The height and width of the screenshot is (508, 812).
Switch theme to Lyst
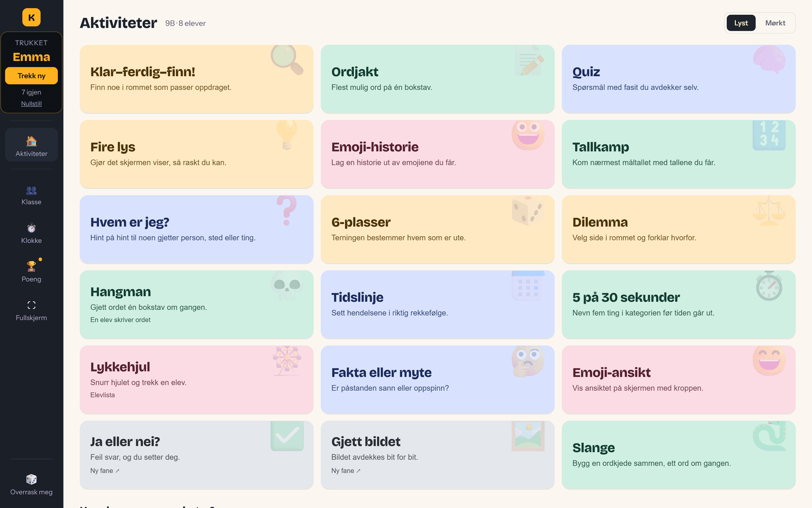pos(741,23)
